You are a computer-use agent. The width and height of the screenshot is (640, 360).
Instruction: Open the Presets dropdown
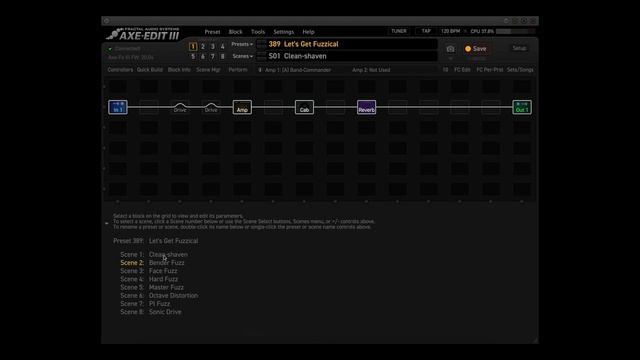click(x=242, y=44)
